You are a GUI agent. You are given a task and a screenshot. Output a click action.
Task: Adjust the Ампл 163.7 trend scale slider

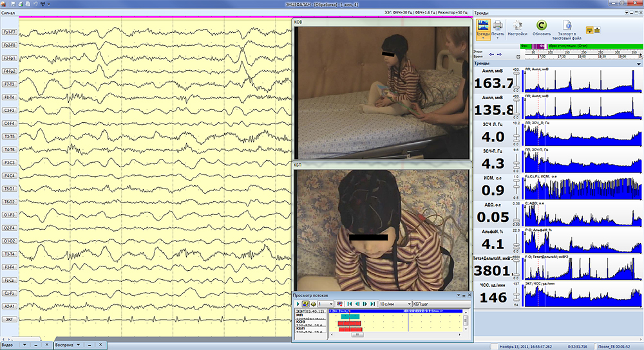click(516, 80)
